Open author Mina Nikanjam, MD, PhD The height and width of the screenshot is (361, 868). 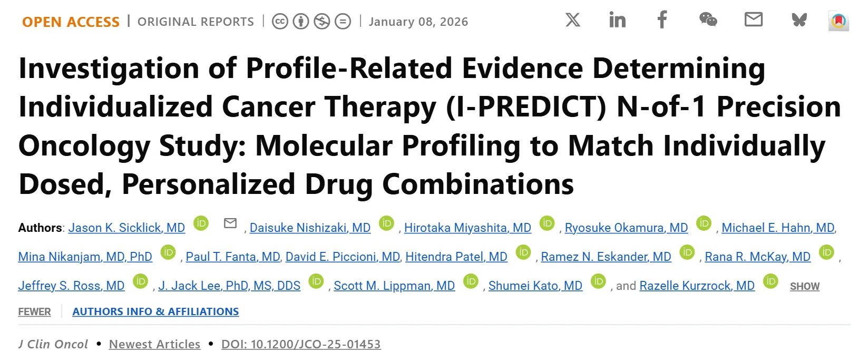tap(85, 257)
